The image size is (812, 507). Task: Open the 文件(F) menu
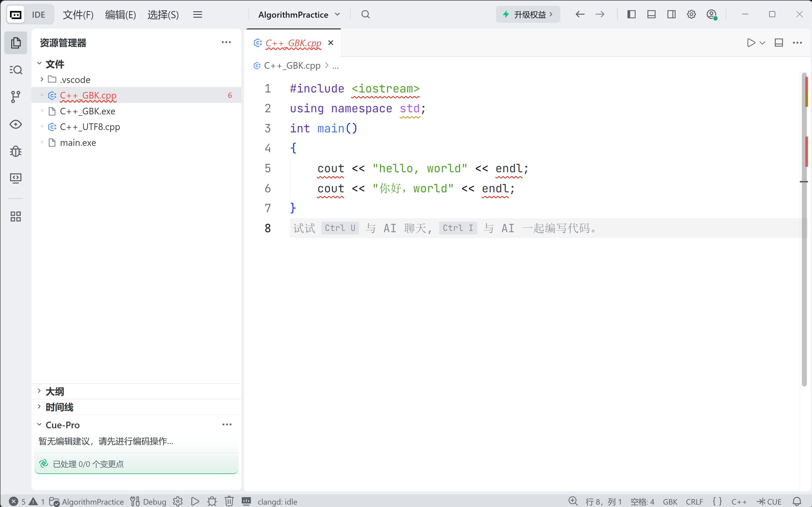click(x=78, y=15)
